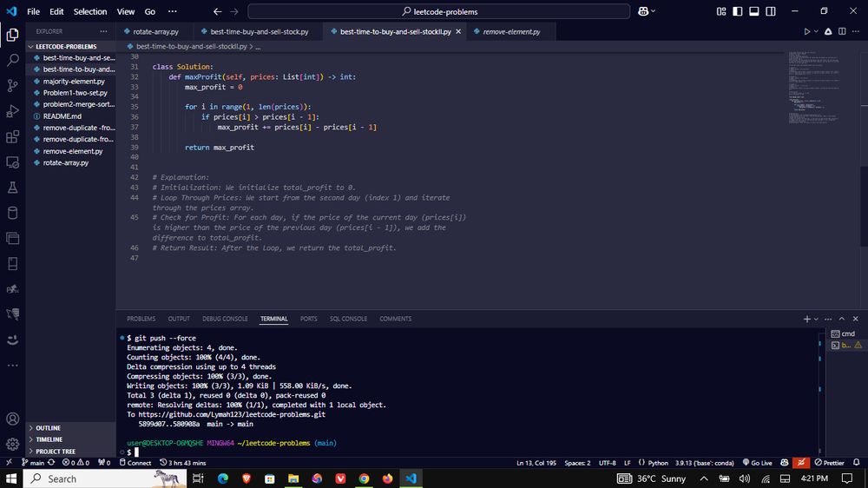Add a new terminal with plus icon
Viewport: 868px width, 488px height.
[x=806, y=319]
